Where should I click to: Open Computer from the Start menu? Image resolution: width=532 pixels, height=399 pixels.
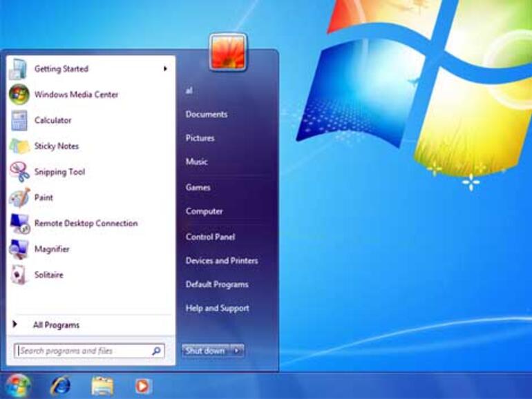[x=204, y=211]
